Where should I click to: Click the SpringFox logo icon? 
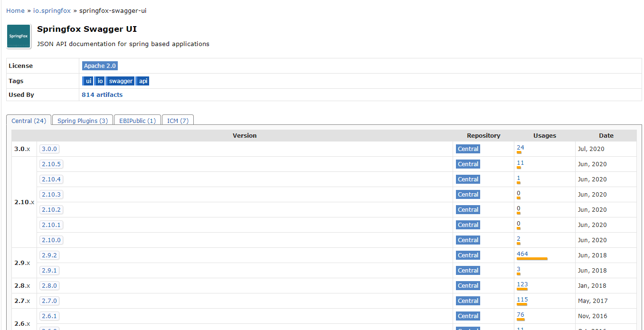(19, 37)
